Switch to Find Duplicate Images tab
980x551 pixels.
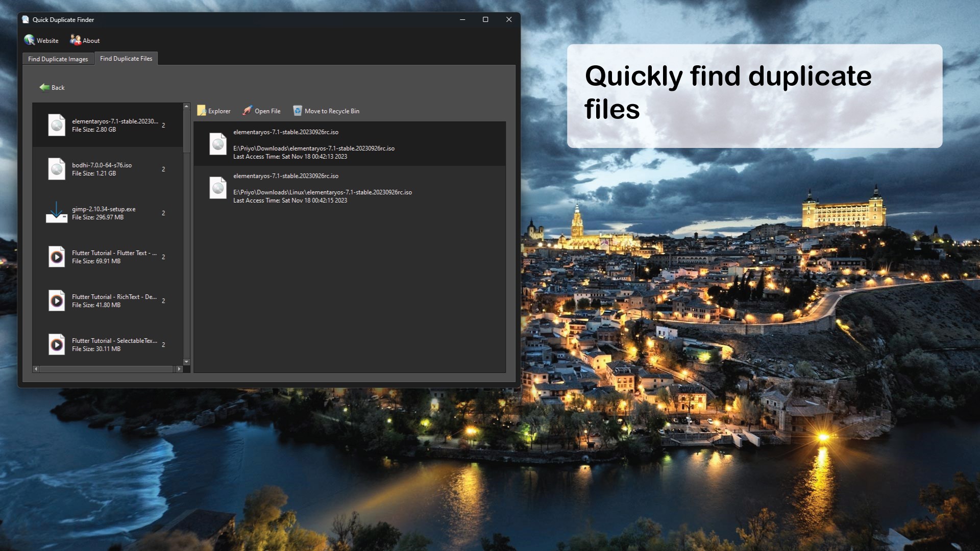tap(58, 59)
